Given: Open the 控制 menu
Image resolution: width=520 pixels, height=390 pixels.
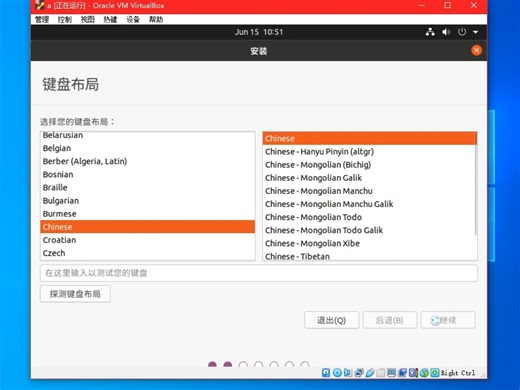Looking at the screenshot, I should (65, 20).
